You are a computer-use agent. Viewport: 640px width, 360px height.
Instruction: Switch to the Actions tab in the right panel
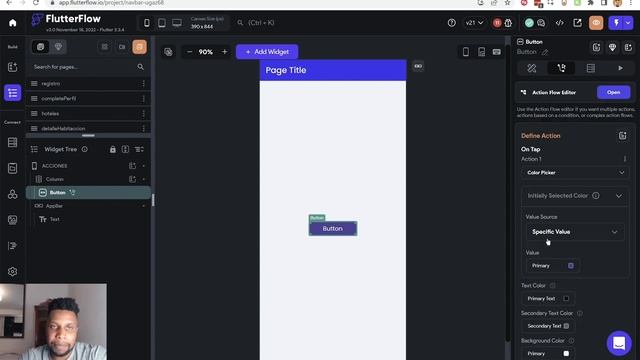tap(561, 68)
